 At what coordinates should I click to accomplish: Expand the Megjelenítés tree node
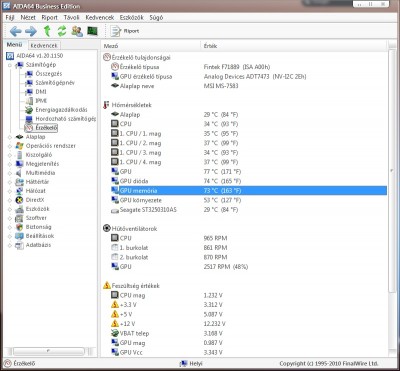coord(10,164)
